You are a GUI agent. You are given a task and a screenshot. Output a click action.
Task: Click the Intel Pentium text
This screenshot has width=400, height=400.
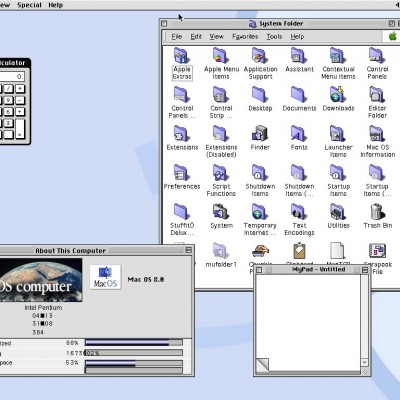pyautogui.click(x=43, y=307)
